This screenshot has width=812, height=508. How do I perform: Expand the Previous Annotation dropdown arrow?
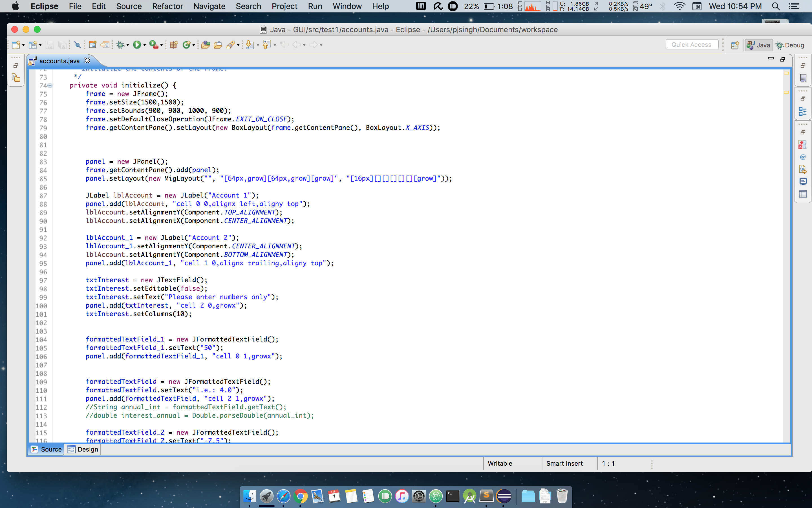click(x=275, y=45)
